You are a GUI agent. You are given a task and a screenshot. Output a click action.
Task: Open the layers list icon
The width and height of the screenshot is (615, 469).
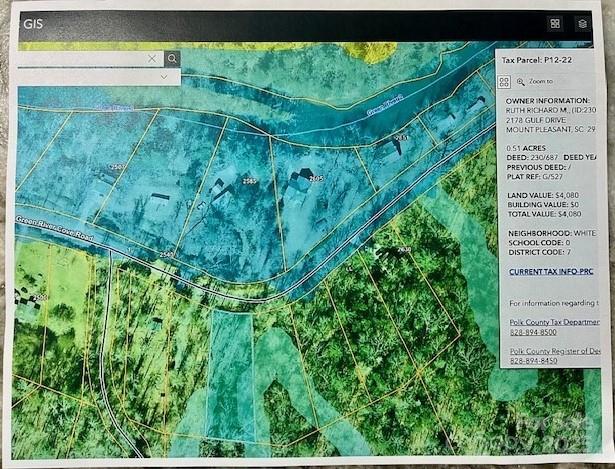point(582,23)
